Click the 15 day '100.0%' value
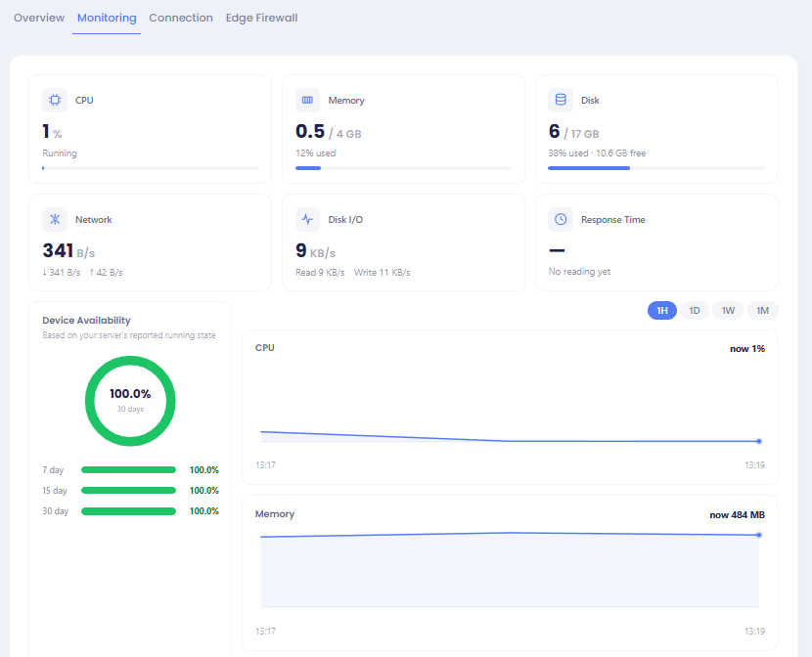The height and width of the screenshot is (657, 812). (x=204, y=491)
